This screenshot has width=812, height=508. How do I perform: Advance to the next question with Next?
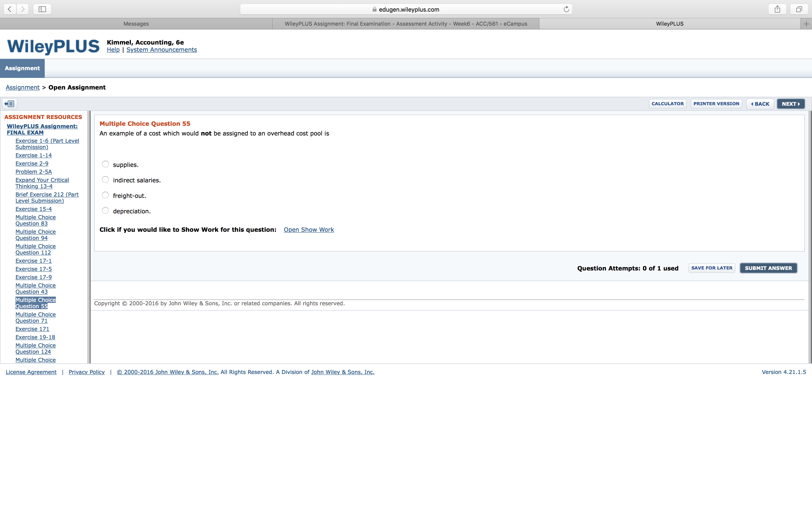[791, 104]
